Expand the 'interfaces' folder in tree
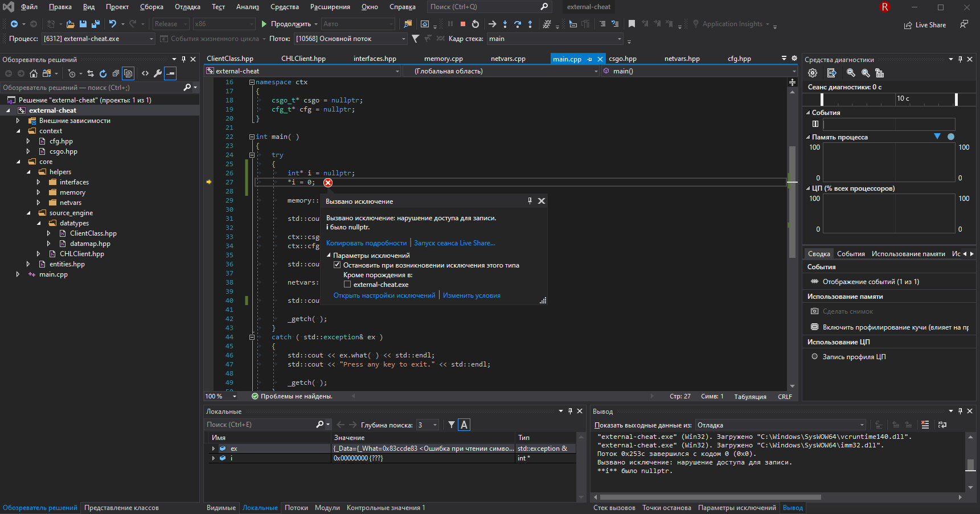 click(38, 182)
